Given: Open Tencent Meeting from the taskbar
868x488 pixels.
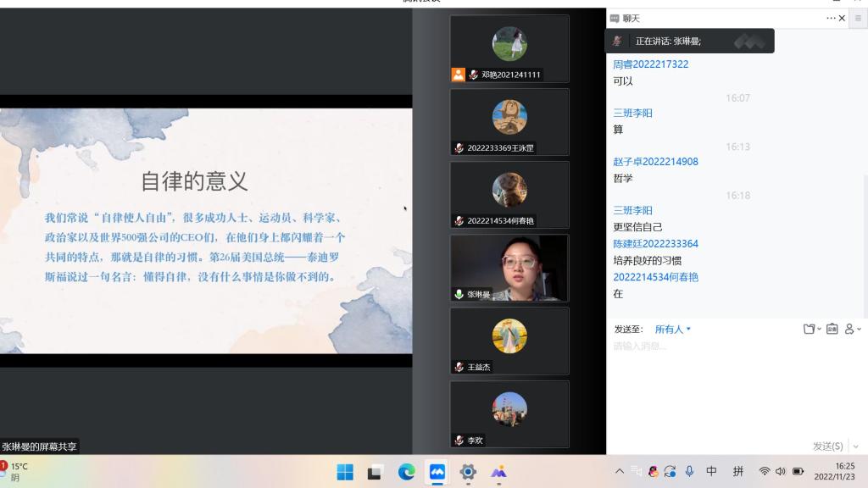Looking at the screenshot, I should tap(437, 472).
